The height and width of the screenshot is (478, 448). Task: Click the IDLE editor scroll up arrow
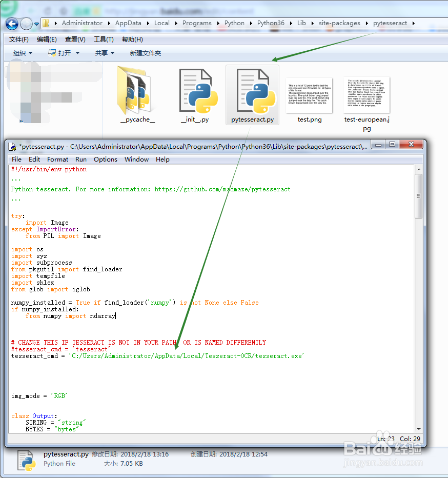(418, 169)
